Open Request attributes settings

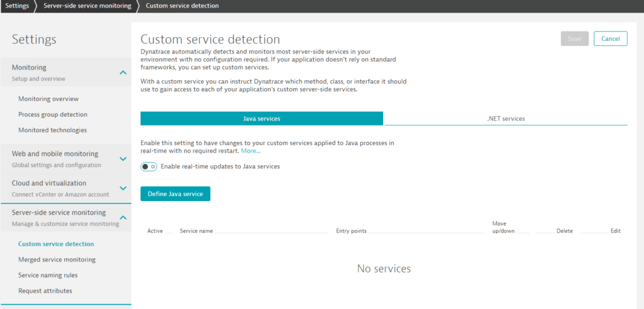pyautogui.click(x=45, y=291)
